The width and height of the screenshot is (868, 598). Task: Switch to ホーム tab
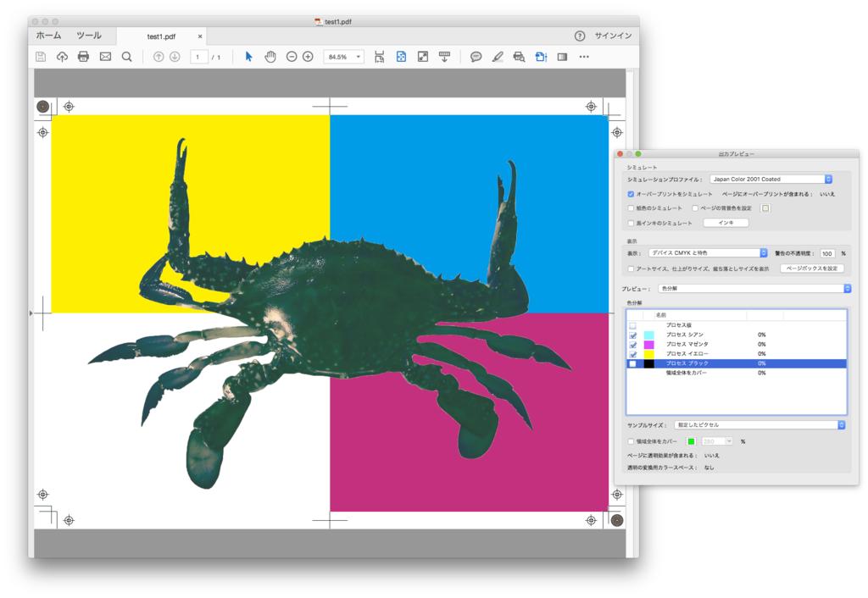coord(48,36)
